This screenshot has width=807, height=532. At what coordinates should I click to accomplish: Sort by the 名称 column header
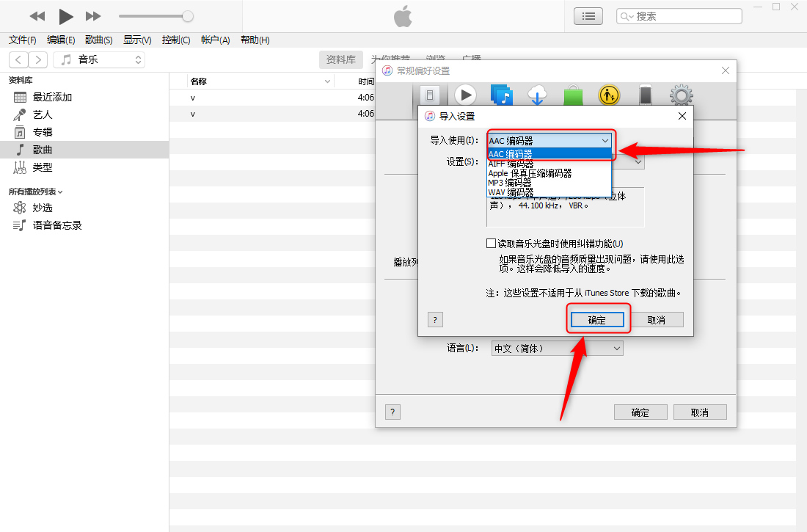click(x=199, y=81)
